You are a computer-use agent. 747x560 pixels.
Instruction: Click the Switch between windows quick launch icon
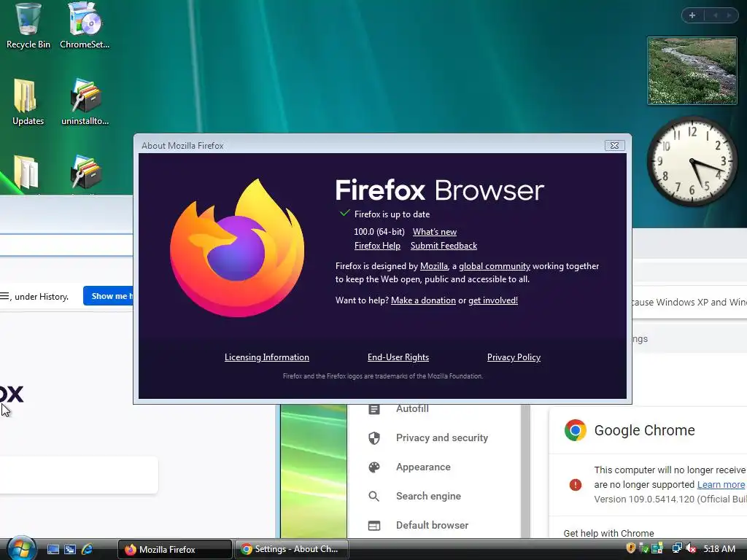pos(70,549)
